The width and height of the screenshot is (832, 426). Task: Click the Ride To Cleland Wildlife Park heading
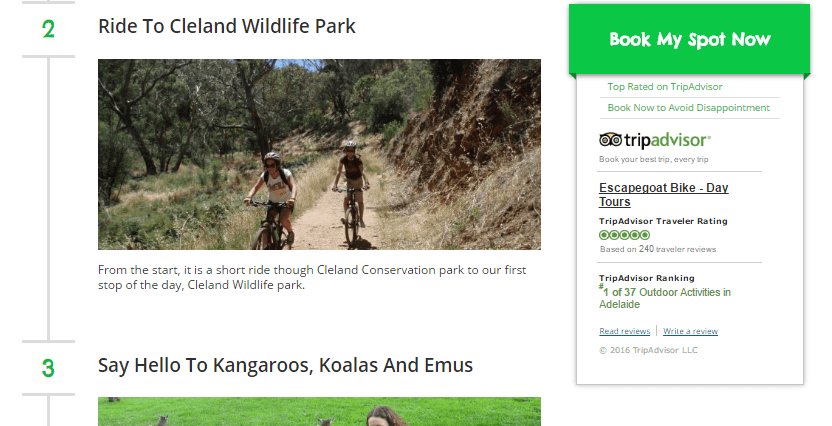tap(227, 26)
